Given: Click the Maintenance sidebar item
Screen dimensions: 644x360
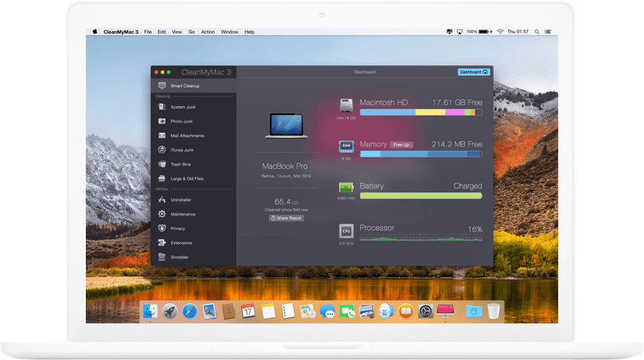Looking at the screenshot, I should tap(182, 214).
